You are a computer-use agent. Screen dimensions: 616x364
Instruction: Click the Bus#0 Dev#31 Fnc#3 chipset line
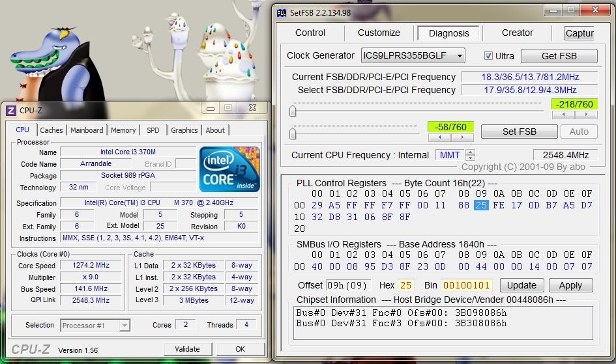click(x=401, y=323)
